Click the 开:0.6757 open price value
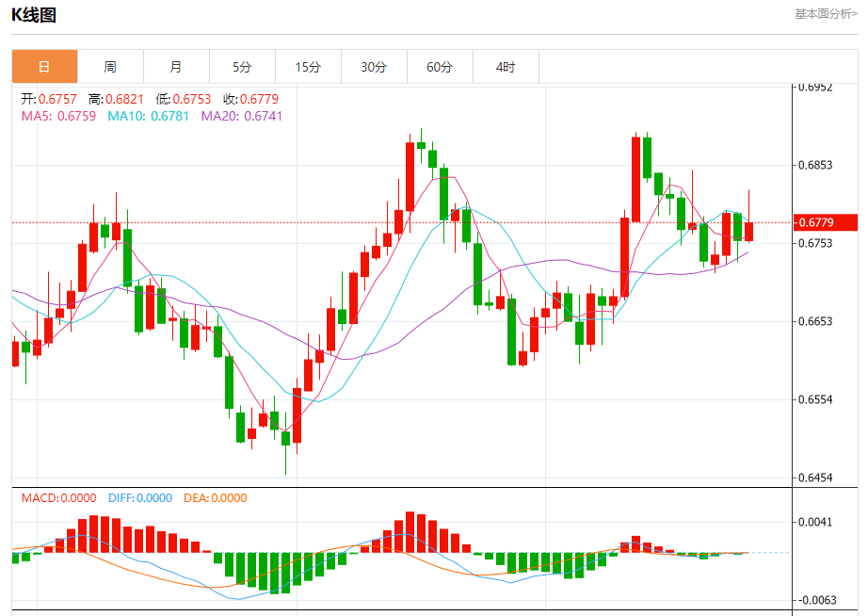The height and width of the screenshot is (616, 868). point(49,99)
